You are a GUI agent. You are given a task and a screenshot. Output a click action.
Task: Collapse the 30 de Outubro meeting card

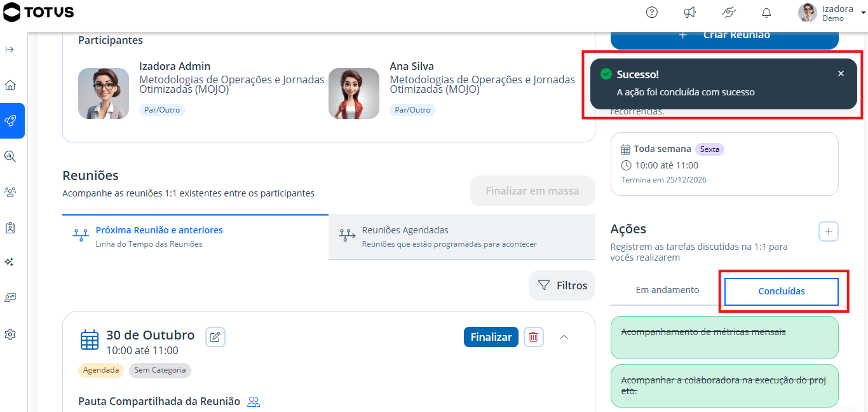tap(564, 337)
